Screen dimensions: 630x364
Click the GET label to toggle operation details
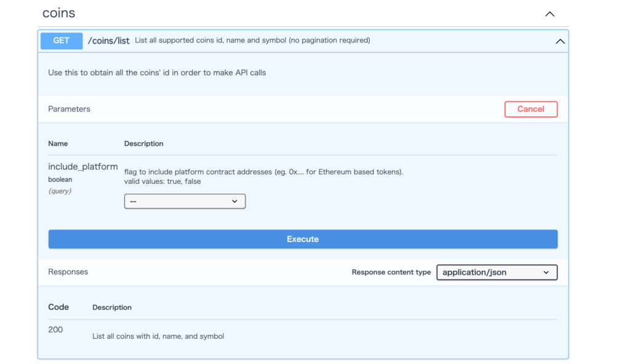pyautogui.click(x=61, y=41)
